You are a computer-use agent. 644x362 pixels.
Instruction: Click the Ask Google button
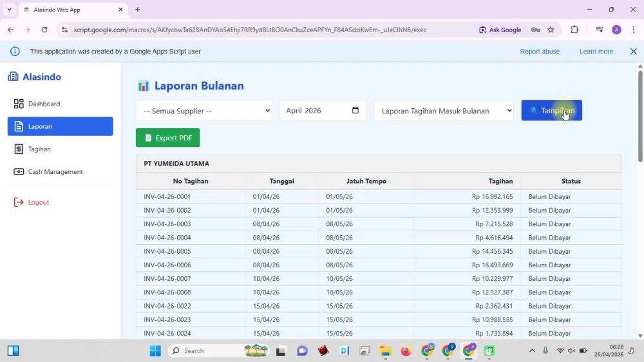pos(500,30)
